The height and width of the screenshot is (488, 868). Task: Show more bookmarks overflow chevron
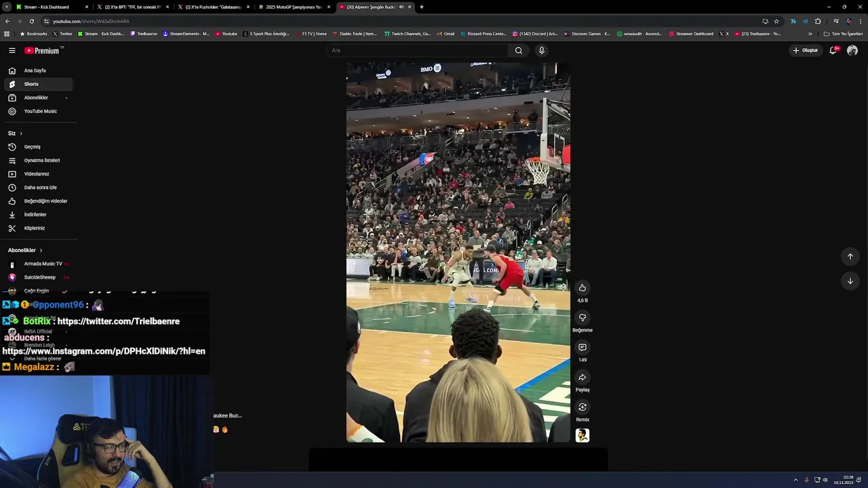pyautogui.click(x=810, y=34)
